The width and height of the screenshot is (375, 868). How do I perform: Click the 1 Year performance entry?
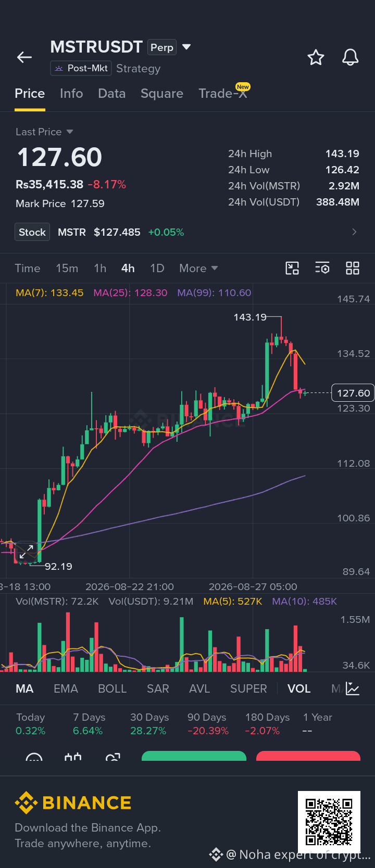(x=318, y=724)
